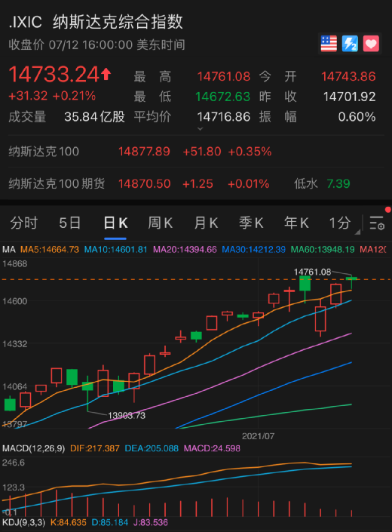Tap the MACD:24.598 value
Screen dimensions: 392x532
(x=212, y=448)
